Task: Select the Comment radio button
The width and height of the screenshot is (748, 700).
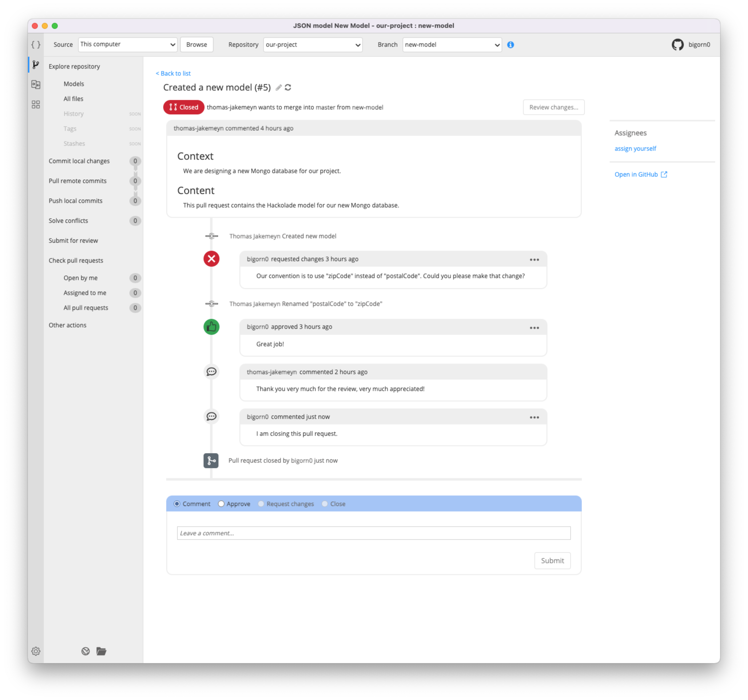Action: click(178, 503)
